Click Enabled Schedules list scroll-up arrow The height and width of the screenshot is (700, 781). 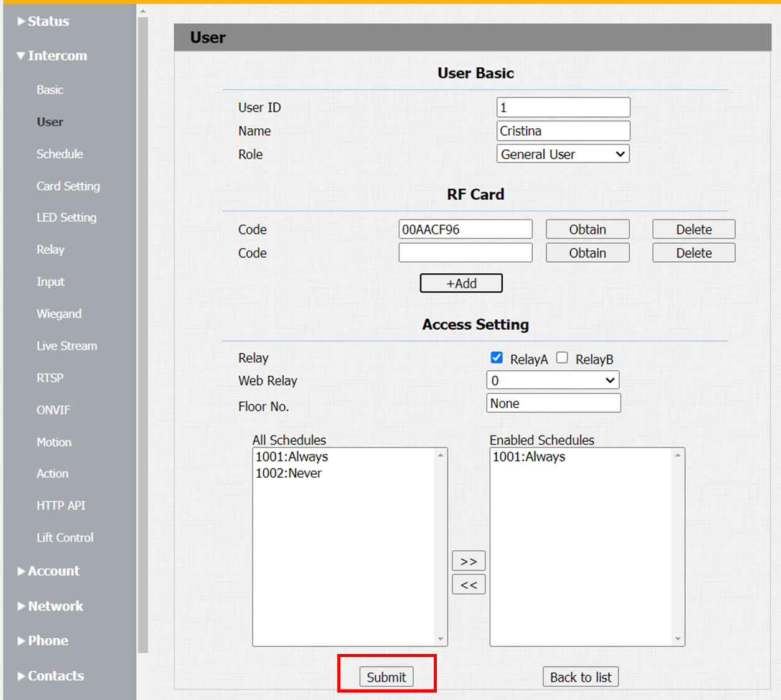point(678,455)
